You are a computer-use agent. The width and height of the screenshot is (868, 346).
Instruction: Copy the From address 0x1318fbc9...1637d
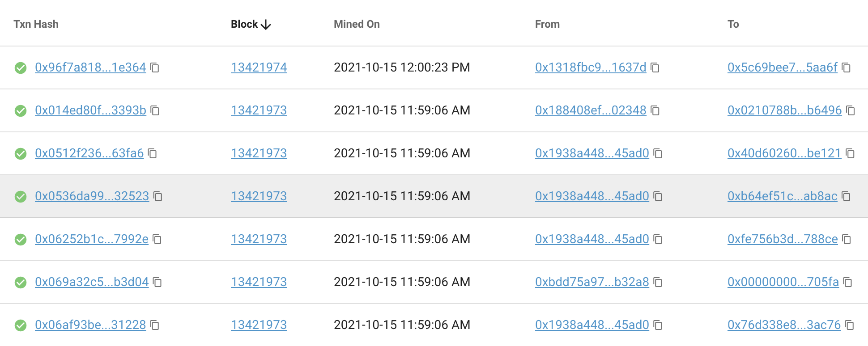tap(655, 68)
